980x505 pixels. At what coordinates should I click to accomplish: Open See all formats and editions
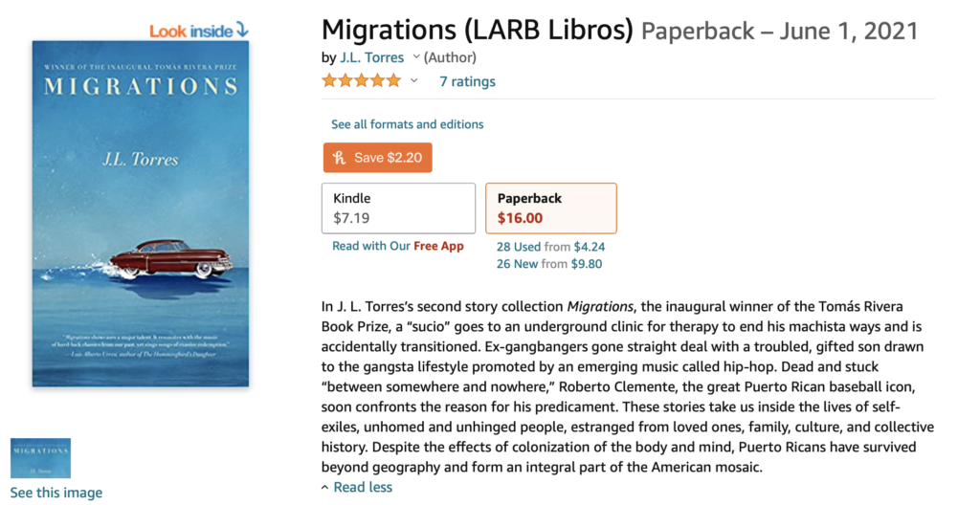407,124
